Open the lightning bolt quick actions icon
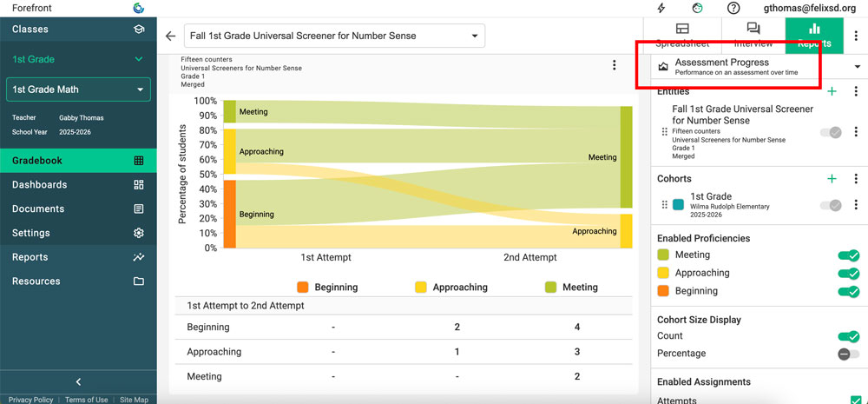The height and width of the screenshot is (404, 868). coord(661,8)
